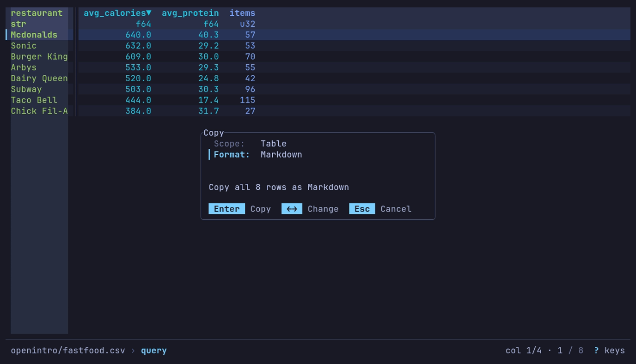Click the 533.0 calories cell
This screenshot has width=636, height=364.
pyautogui.click(x=138, y=67)
